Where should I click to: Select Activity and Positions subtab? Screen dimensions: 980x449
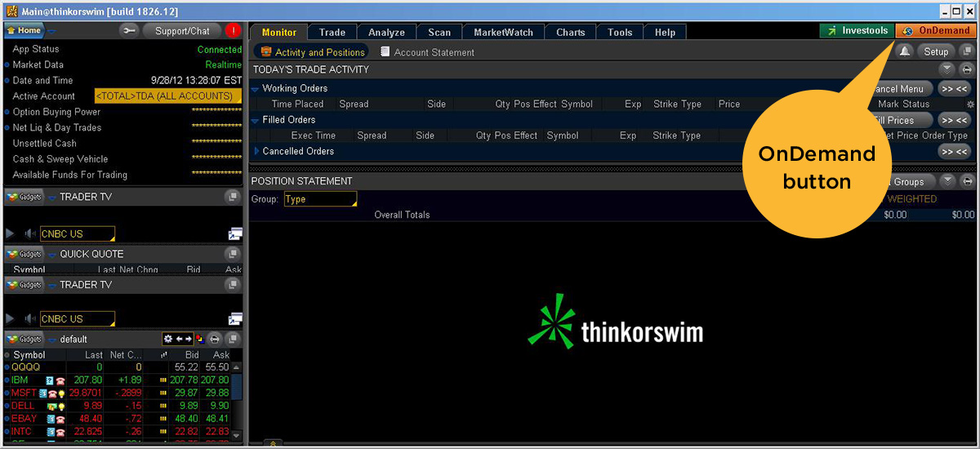coord(313,52)
